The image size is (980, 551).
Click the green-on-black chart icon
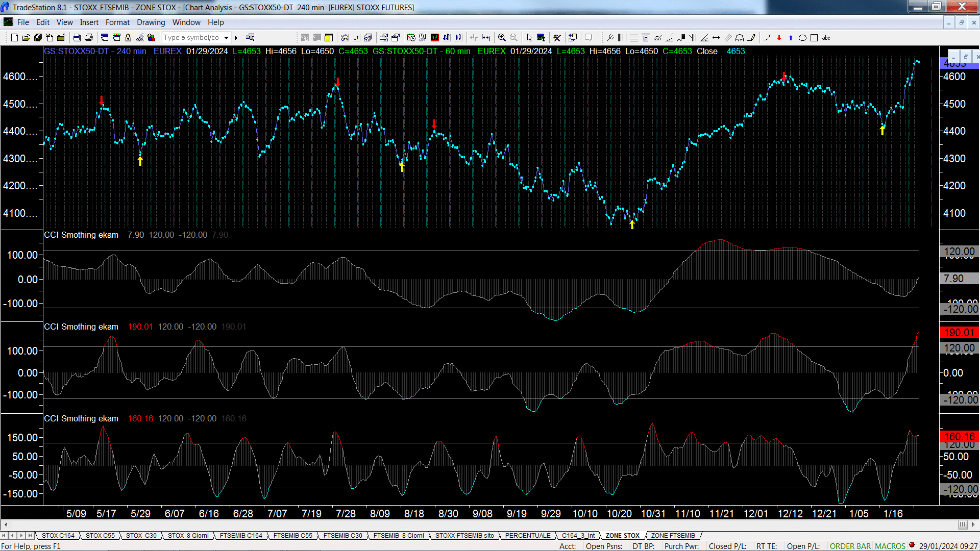point(435,38)
